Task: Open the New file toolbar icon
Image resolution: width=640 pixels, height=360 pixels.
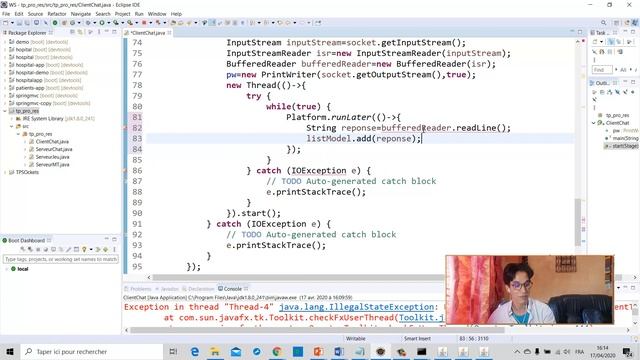Action: [x=6, y=23]
